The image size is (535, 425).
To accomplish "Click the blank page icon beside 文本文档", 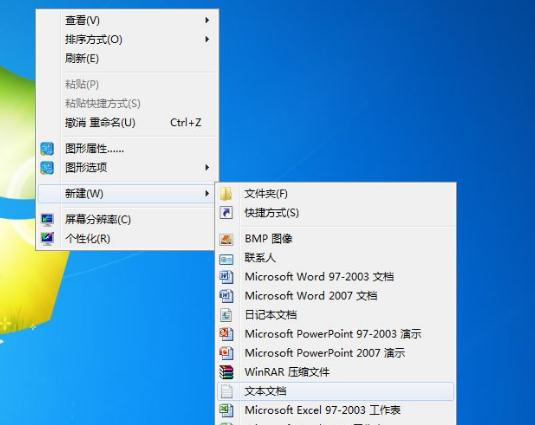I will (x=226, y=391).
